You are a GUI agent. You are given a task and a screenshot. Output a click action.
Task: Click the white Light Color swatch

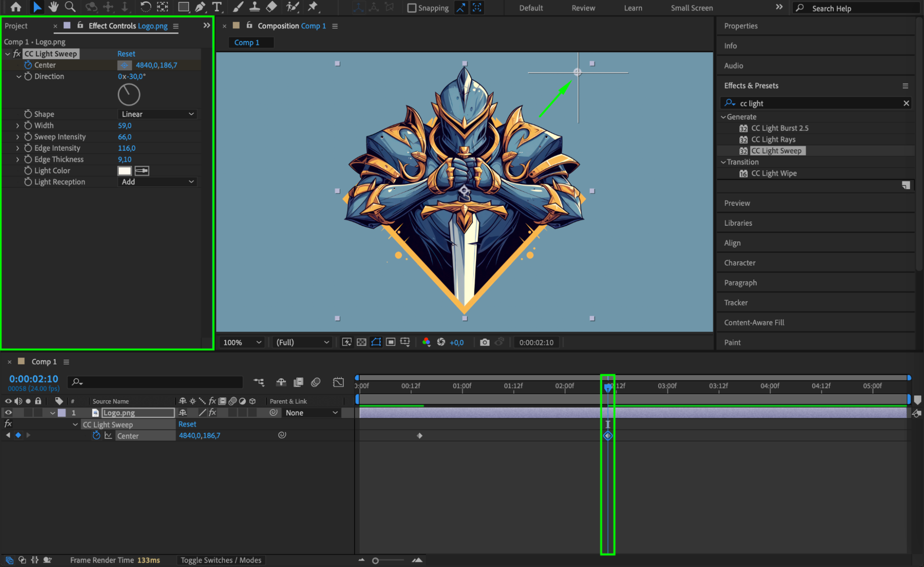(124, 171)
